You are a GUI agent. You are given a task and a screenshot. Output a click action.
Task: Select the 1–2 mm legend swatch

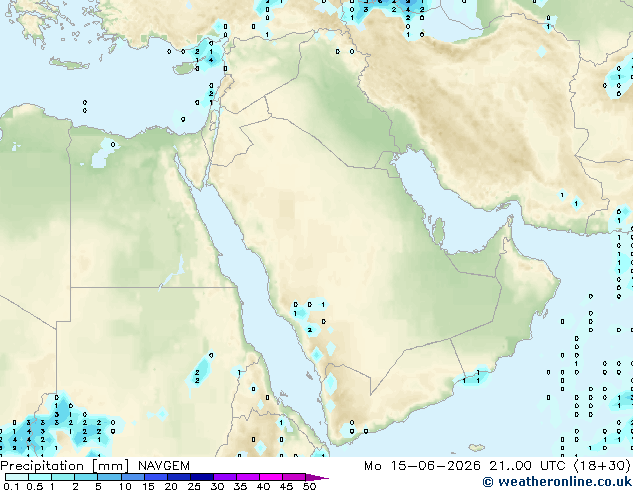63,477
